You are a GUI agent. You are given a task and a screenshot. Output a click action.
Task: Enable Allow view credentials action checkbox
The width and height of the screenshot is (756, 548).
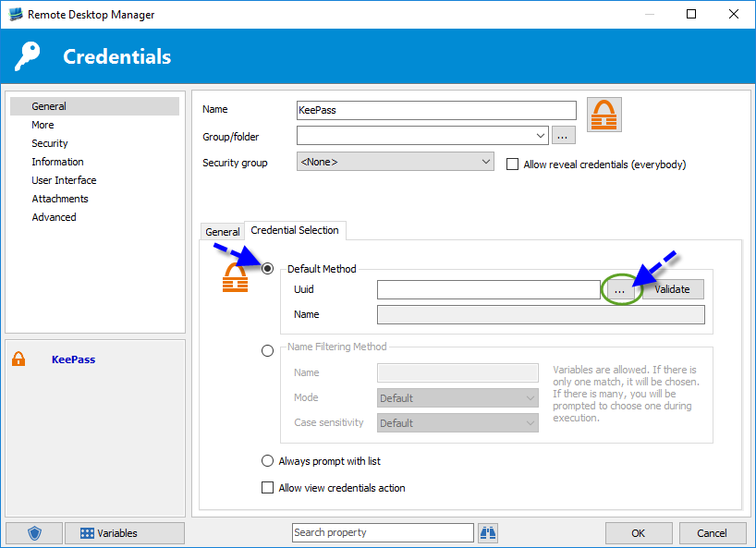tap(268, 488)
